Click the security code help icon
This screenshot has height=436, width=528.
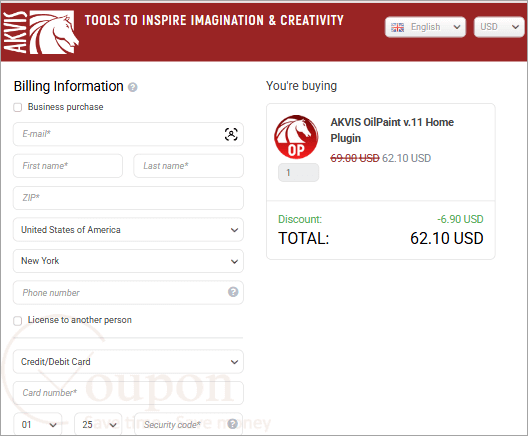[232, 424]
